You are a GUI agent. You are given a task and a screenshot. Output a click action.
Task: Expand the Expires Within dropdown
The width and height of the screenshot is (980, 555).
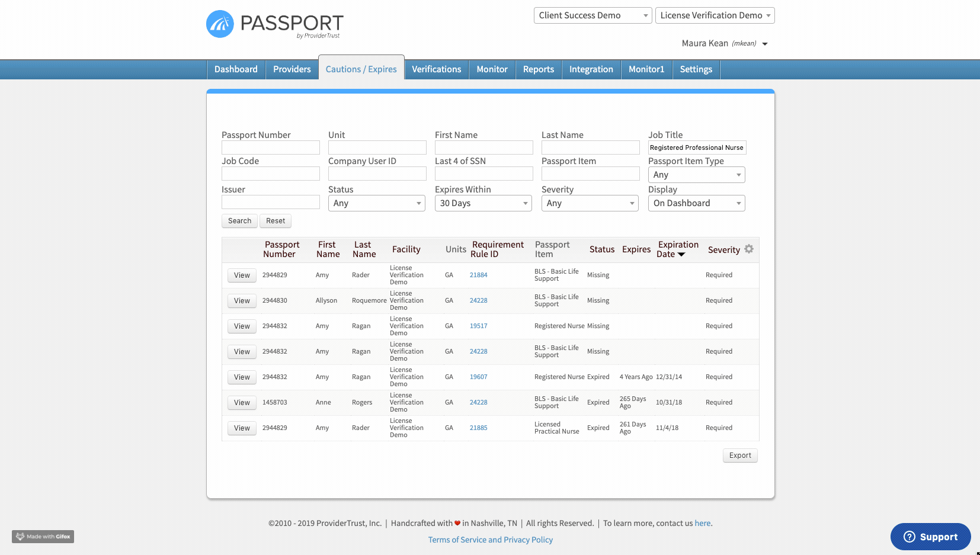pos(483,203)
